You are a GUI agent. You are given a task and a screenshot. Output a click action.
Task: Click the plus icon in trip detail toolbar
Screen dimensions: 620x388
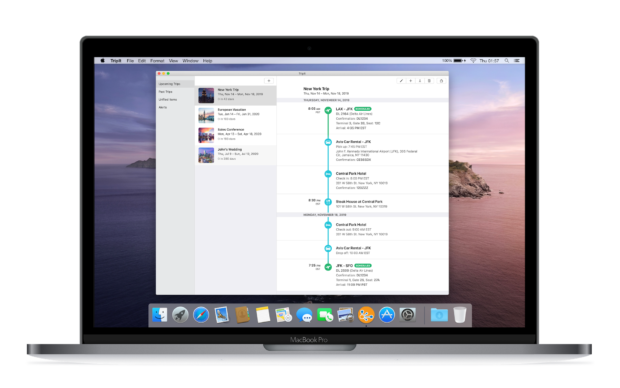pyautogui.click(x=410, y=81)
